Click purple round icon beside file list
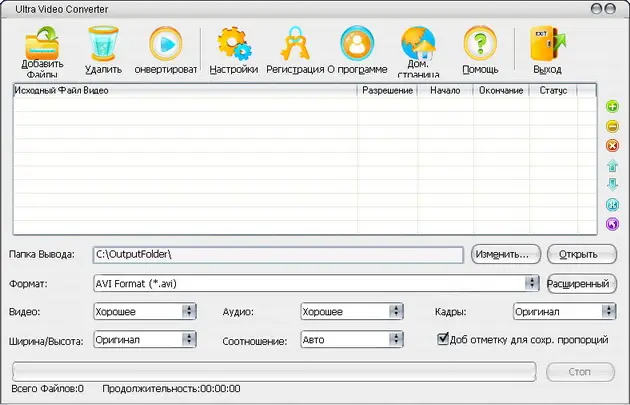This screenshot has height=405, width=630. pyautogui.click(x=612, y=224)
